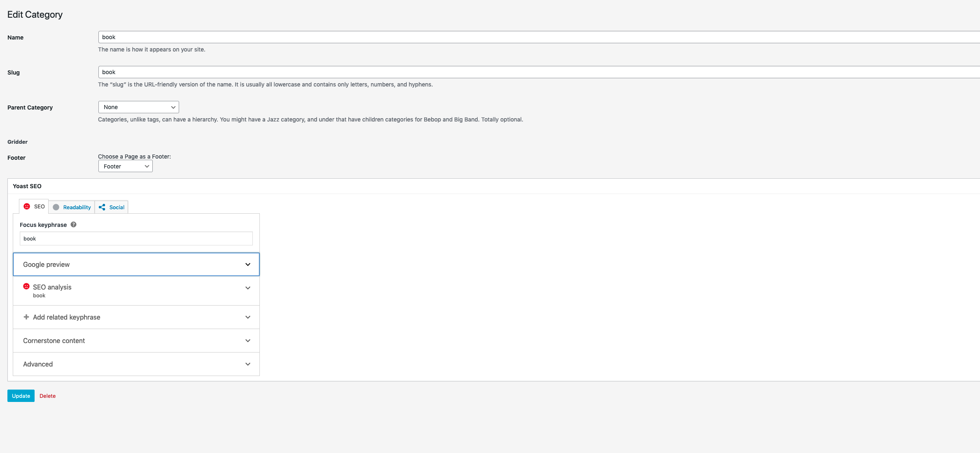The image size is (980, 453).
Task: Expand Add related keyphrase panel
Action: pos(136,317)
